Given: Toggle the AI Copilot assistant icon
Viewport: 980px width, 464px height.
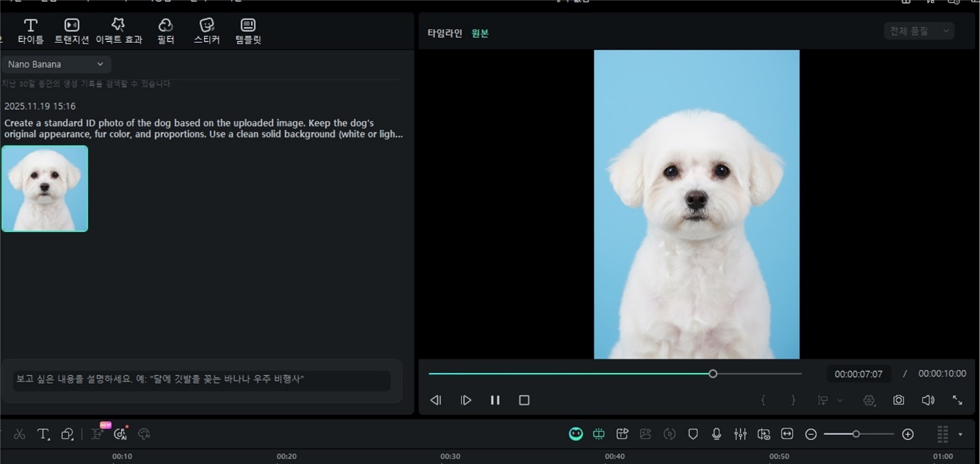Looking at the screenshot, I should coord(576,433).
